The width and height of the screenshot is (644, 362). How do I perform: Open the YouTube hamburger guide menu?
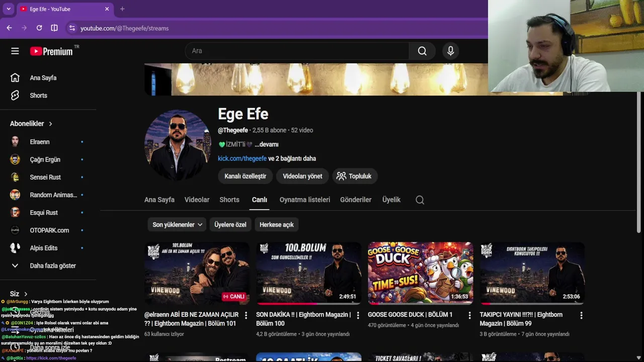tap(15, 51)
